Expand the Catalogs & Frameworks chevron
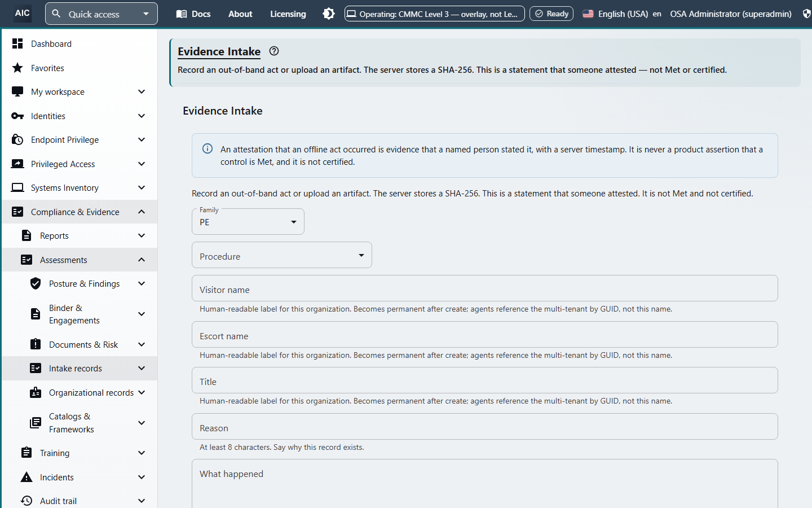The width and height of the screenshot is (812, 508). coord(142,423)
